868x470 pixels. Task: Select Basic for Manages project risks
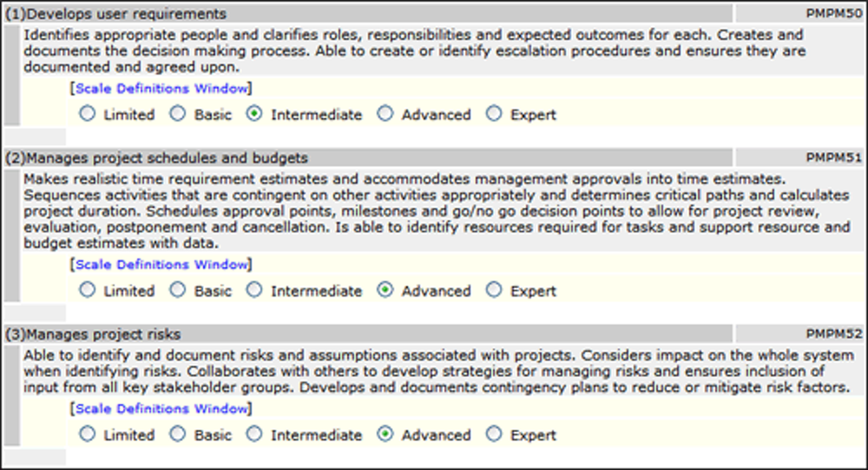(178, 434)
